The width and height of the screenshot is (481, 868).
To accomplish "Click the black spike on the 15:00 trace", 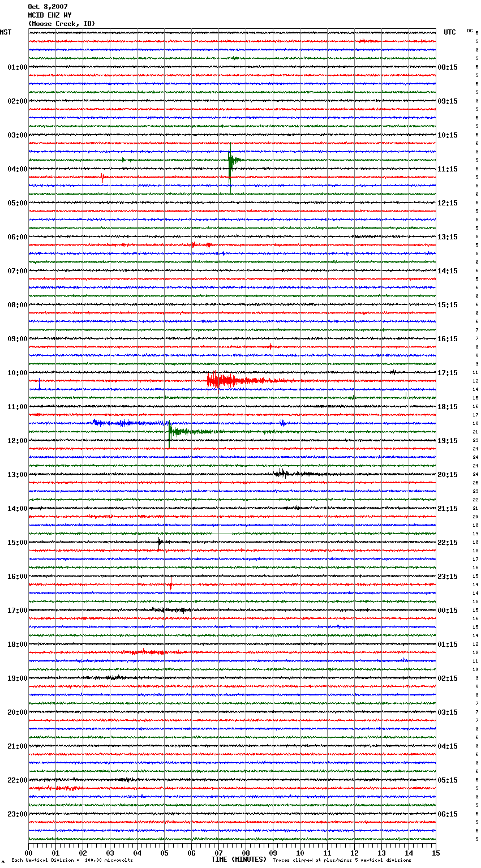I will point(160,542).
